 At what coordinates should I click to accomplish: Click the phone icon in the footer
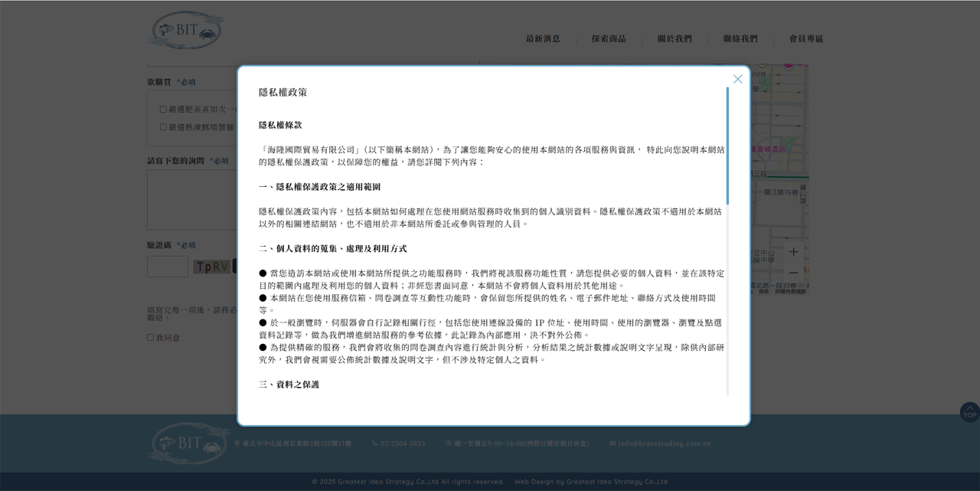point(375,444)
